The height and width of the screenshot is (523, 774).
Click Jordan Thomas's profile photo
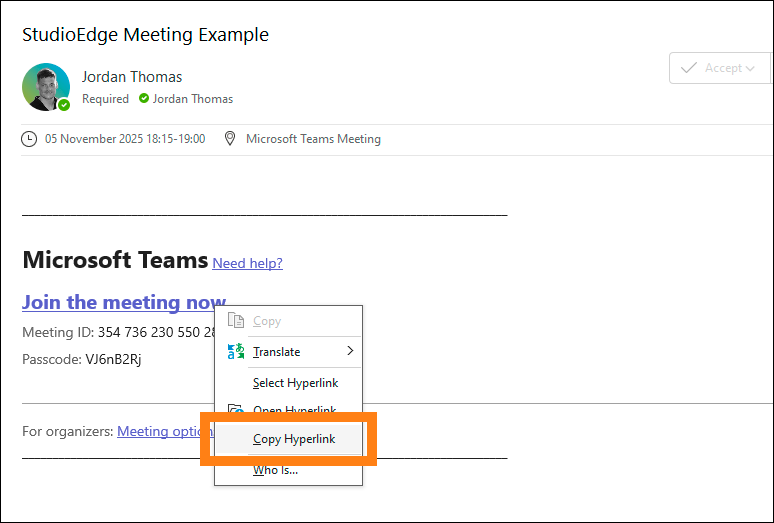point(46,87)
